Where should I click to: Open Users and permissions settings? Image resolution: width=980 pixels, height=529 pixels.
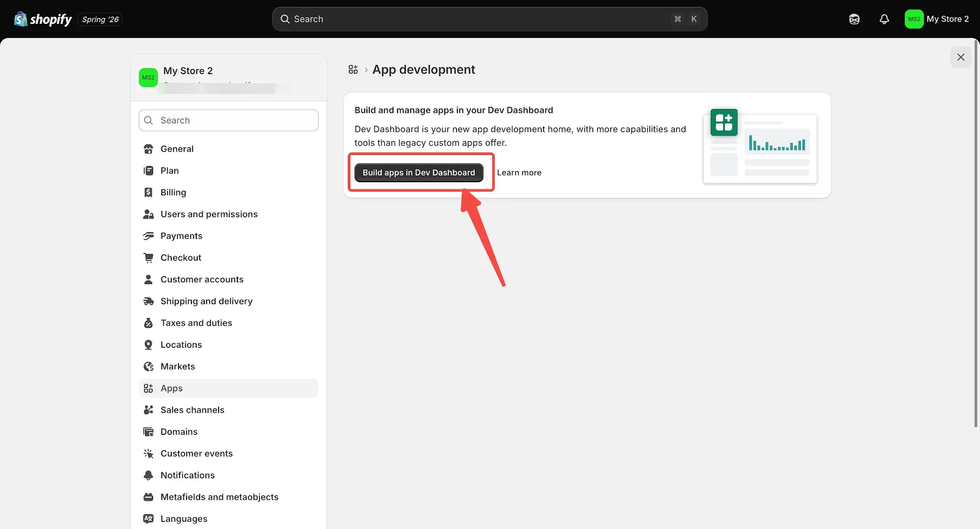click(x=228, y=214)
